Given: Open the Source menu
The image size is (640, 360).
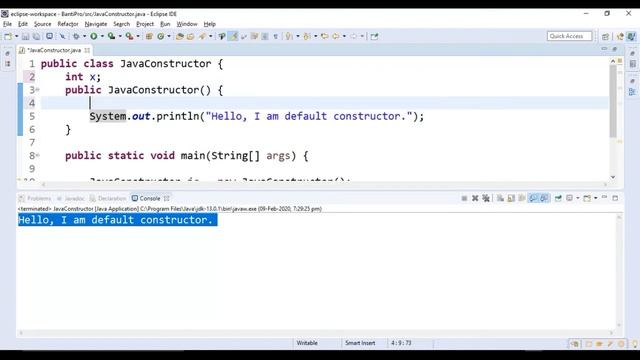Looking at the screenshot, I should coord(42,24).
